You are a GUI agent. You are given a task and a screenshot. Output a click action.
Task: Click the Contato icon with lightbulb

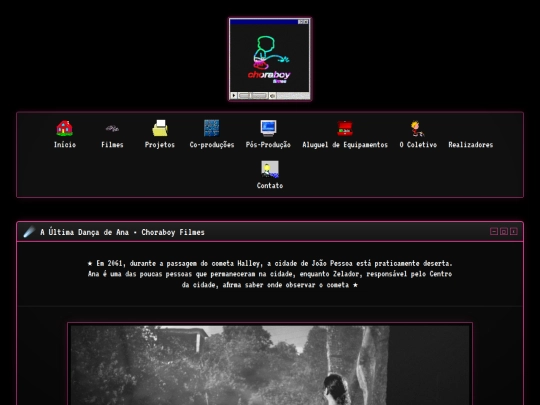click(x=270, y=169)
